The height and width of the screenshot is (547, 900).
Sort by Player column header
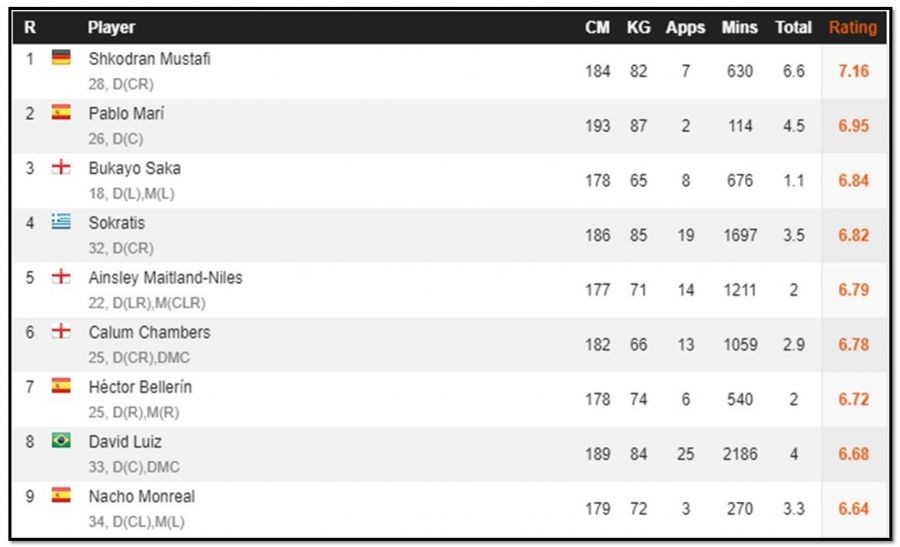coord(111,28)
